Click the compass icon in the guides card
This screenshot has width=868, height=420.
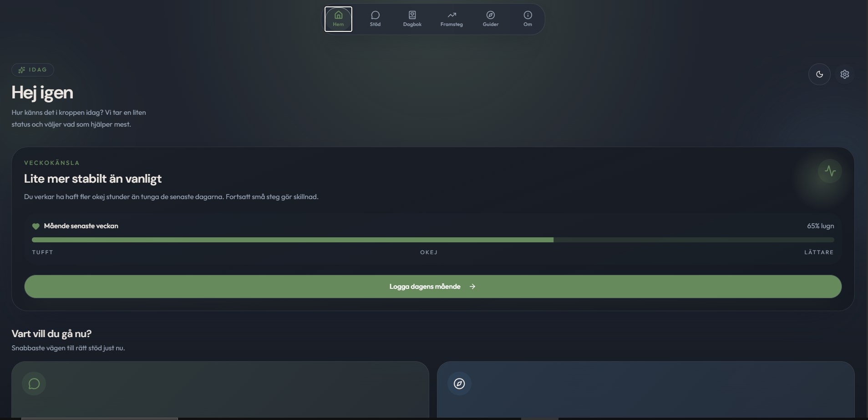pos(459,384)
